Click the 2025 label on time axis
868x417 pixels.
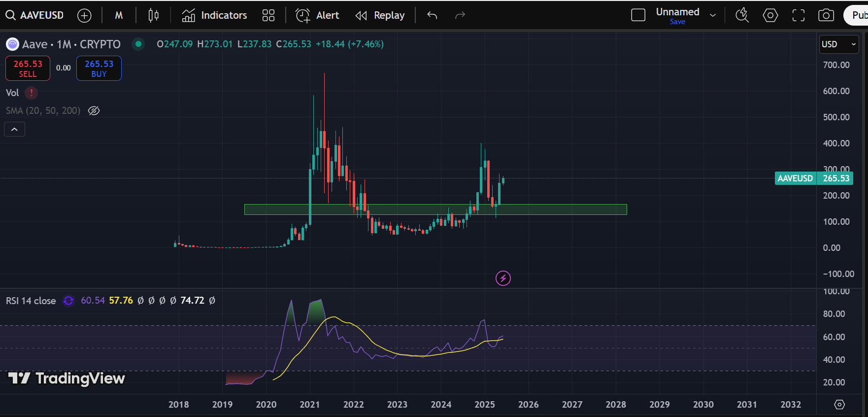tap(485, 404)
